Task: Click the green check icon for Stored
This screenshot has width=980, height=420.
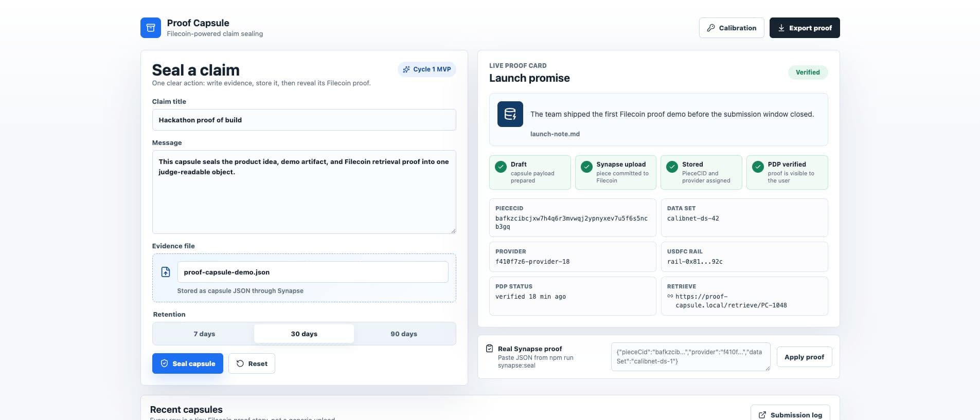Action: click(672, 167)
